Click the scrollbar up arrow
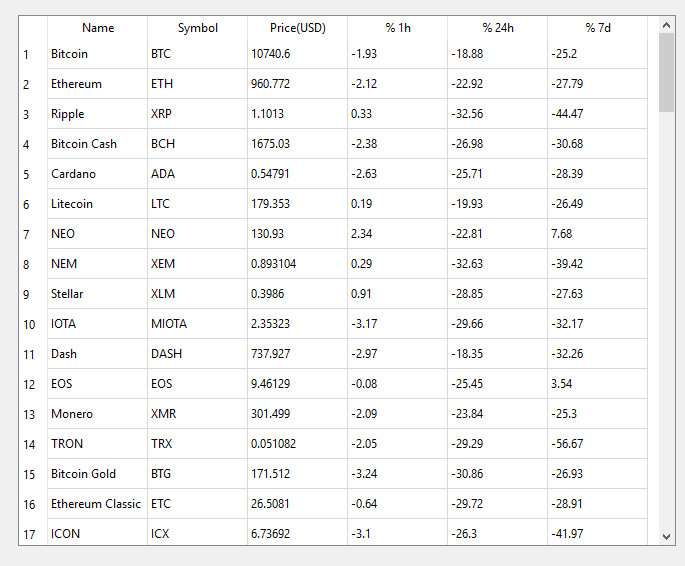 point(666,25)
